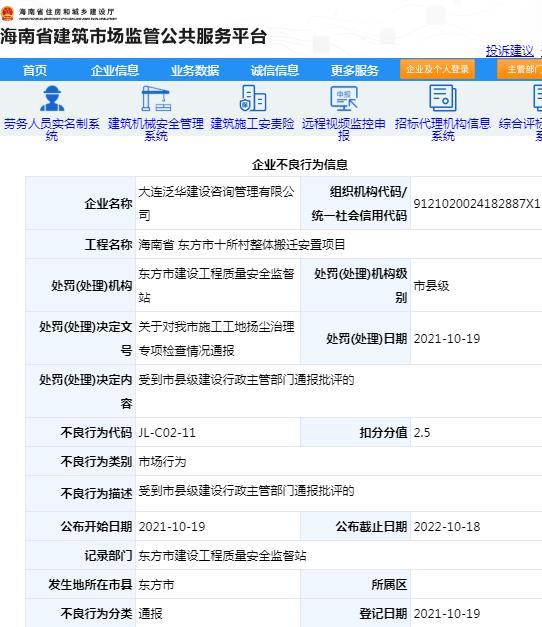Open the 诚信信息 menu

[x=275, y=70]
